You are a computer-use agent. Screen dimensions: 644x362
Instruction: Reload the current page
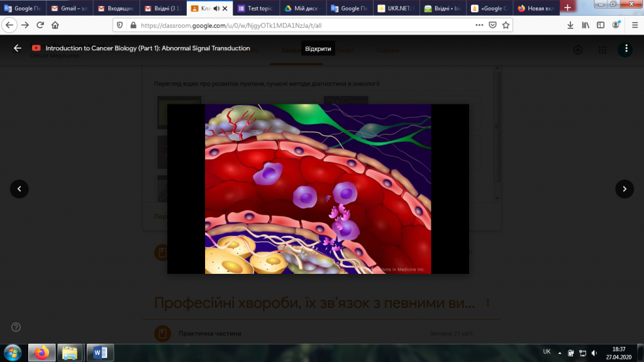(40, 25)
